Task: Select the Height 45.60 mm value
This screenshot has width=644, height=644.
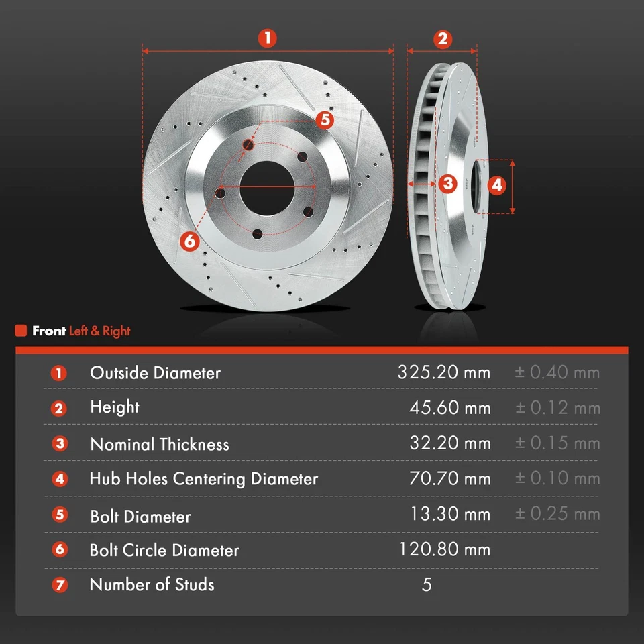Action: [450, 408]
